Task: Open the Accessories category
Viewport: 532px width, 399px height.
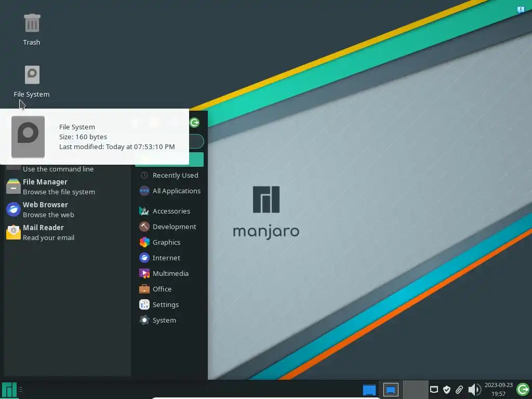Action: [170, 211]
